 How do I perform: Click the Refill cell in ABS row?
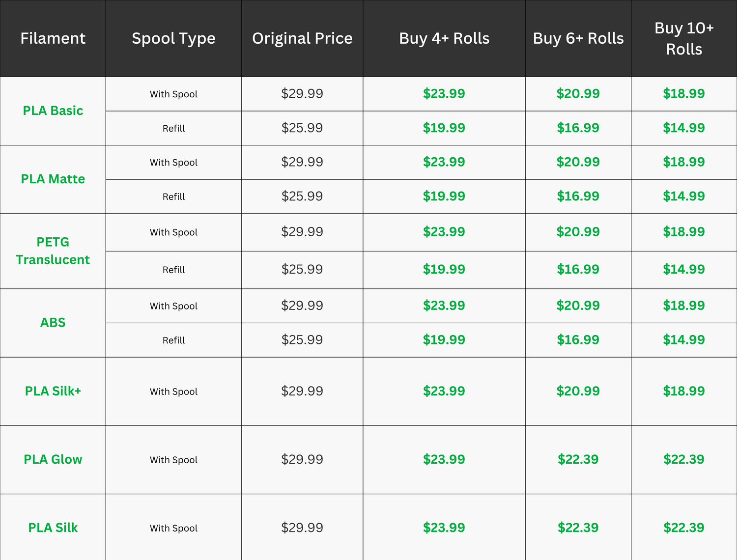pos(173,340)
